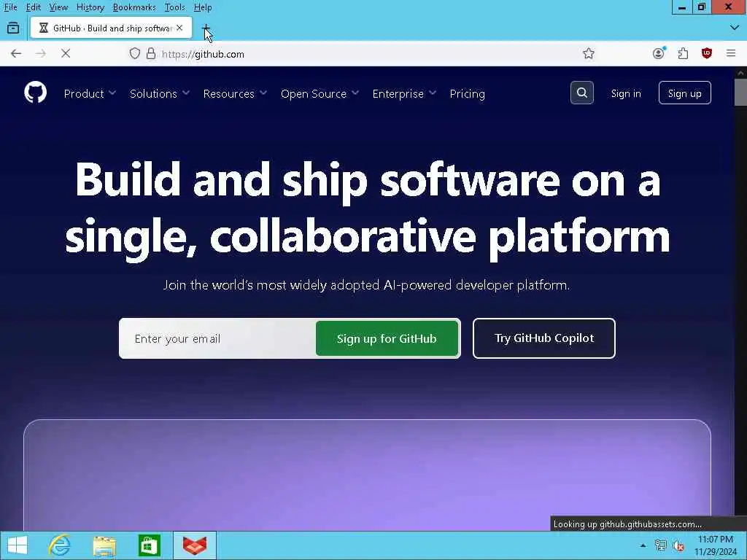
Task: Click the GitHub Octocat logo
Action: (x=35, y=93)
